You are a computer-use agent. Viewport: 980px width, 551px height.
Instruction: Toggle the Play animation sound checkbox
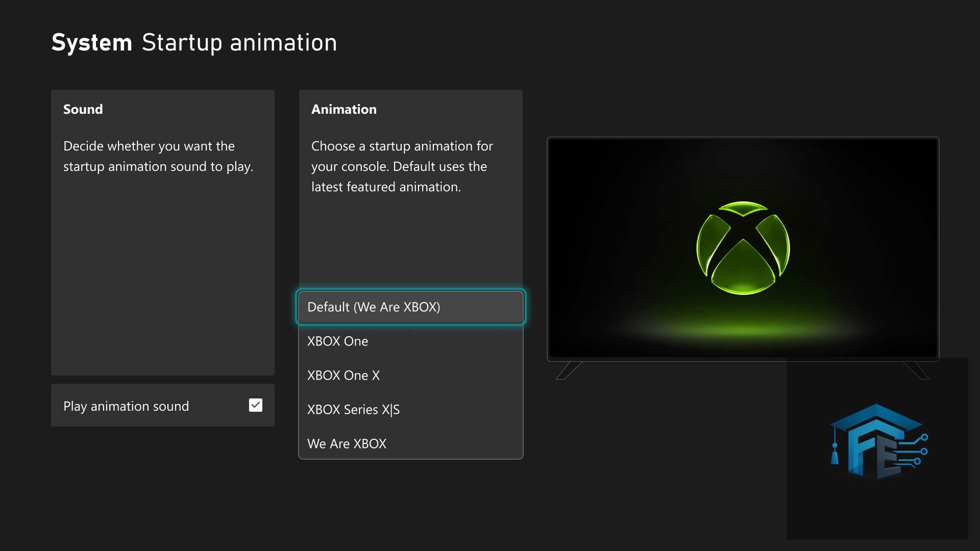[x=255, y=405]
